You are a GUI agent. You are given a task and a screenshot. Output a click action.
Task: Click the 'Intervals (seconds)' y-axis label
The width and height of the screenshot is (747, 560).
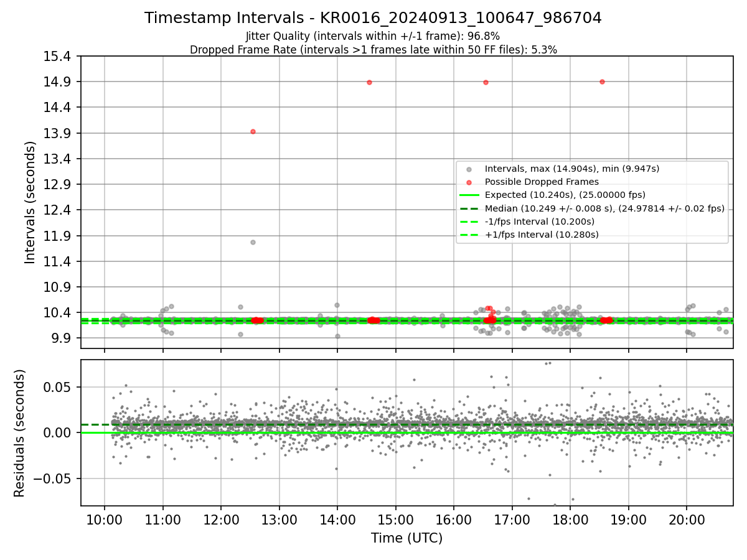[x=30, y=202]
